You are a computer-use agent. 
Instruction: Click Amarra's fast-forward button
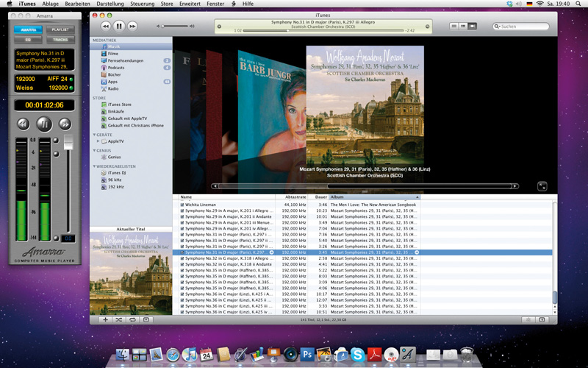click(65, 124)
